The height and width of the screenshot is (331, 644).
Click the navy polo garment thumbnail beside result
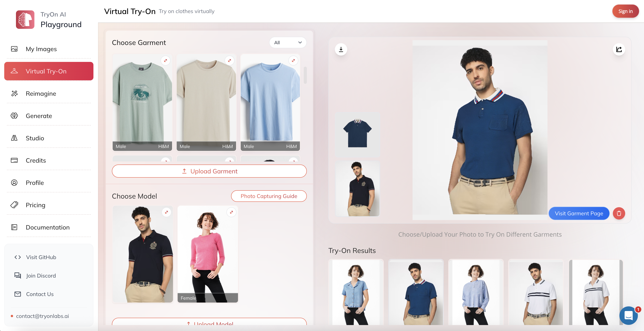click(x=358, y=135)
